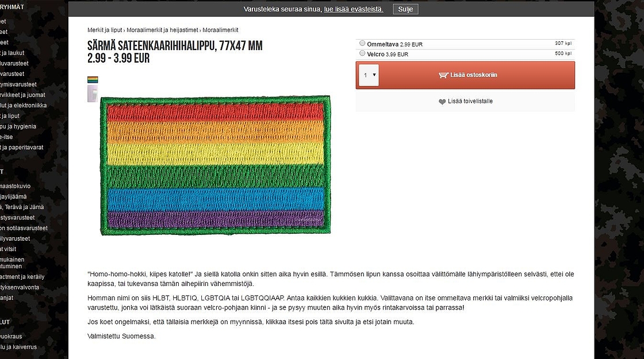Select the Velcro 3.99 EUR option
The height and width of the screenshot is (359, 644).
pyautogui.click(x=362, y=53)
